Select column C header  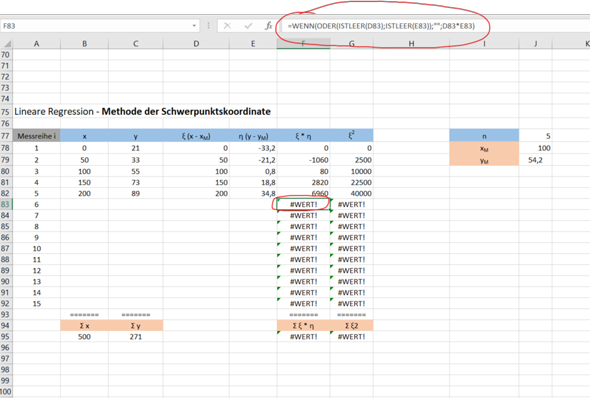[x=135, y=44]
